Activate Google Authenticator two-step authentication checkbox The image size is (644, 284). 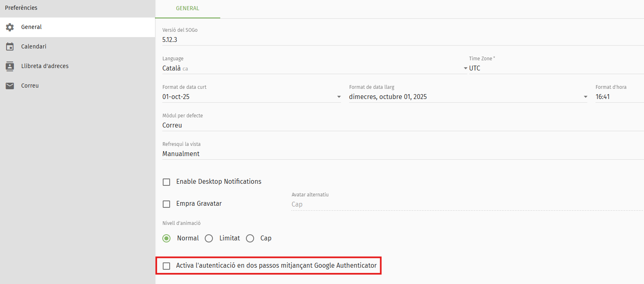coord(166,266)
